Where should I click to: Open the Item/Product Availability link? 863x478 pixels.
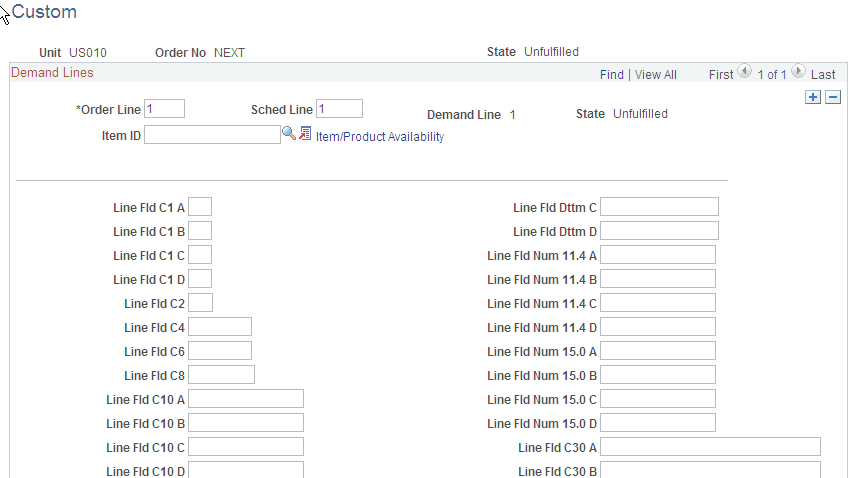380,137
